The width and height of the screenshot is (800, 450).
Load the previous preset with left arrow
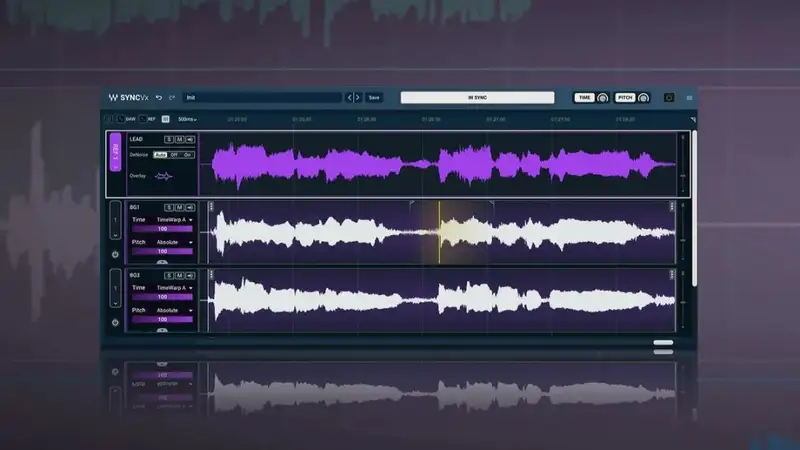[x=350, y=97]
